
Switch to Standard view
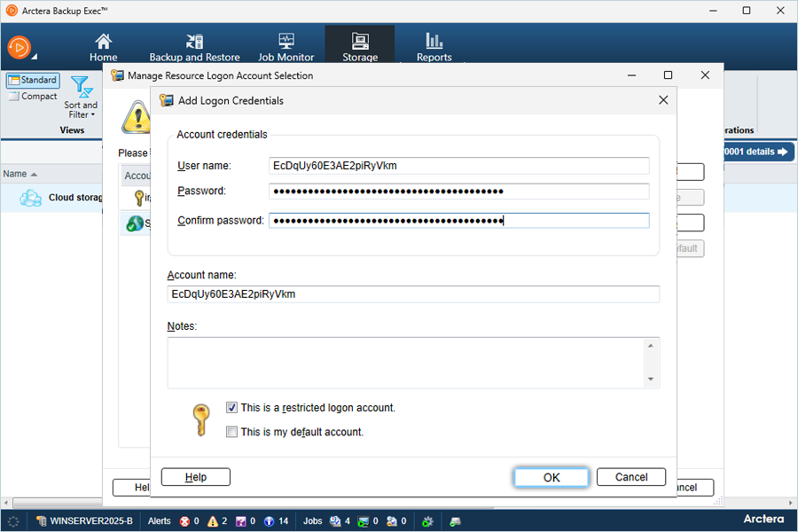pyautogui.click(x=33, y=80)
